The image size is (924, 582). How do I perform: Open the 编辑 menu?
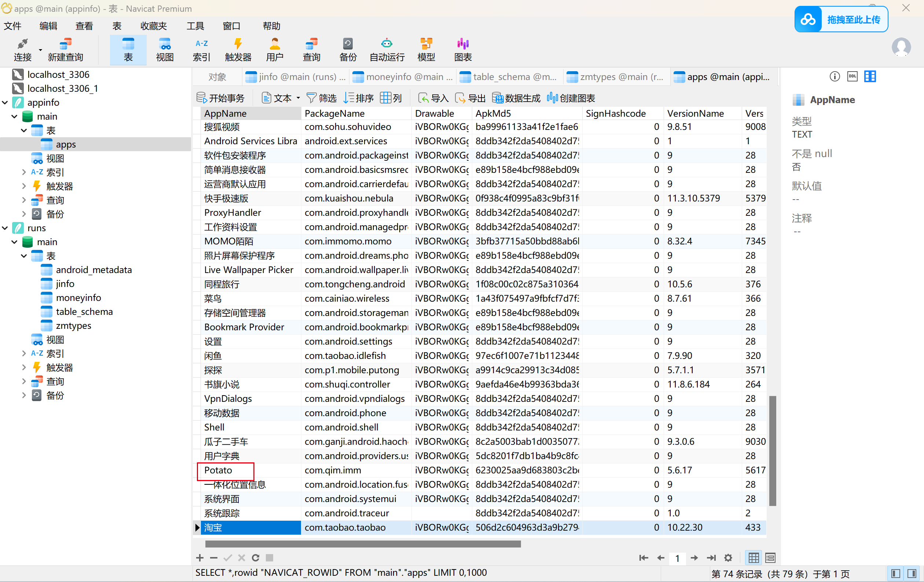[x=48, y=26]
